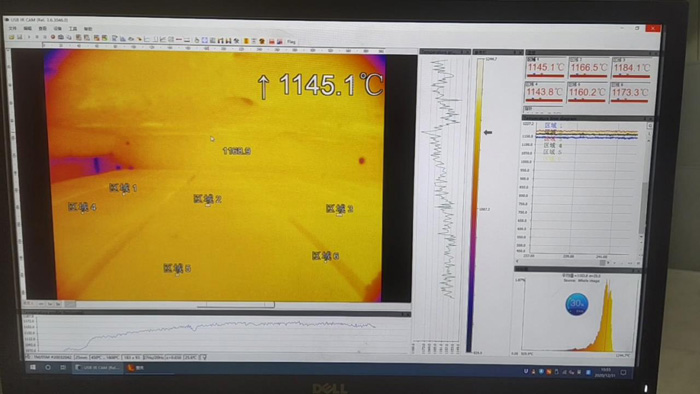Image resolution: width=700 pixels, height=394 pixels.
Task: Click the 1160.2°C area readout box
Action: point(587,92)
